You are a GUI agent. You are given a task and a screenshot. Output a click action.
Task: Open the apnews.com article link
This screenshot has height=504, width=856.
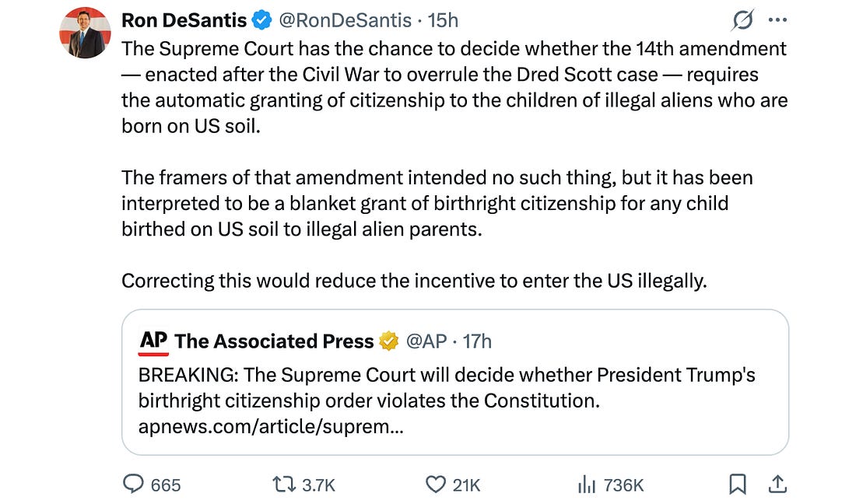pos(270,427)
